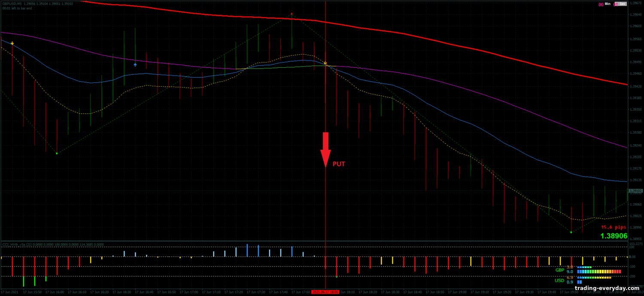Click the orange down-arrow signal at far left
644x296 pixels.
coord(12,43)
